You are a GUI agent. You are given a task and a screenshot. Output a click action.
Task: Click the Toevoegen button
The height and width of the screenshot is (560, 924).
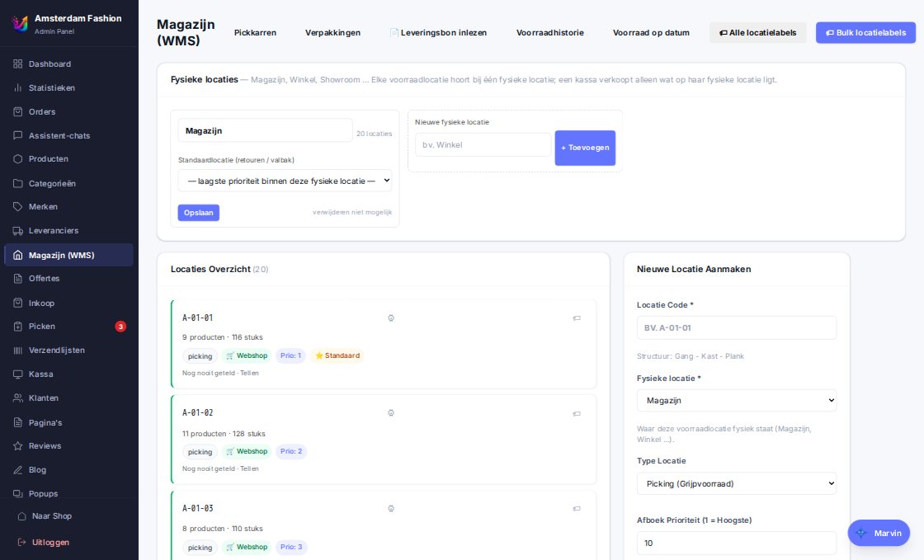click(x=585, y=148)
